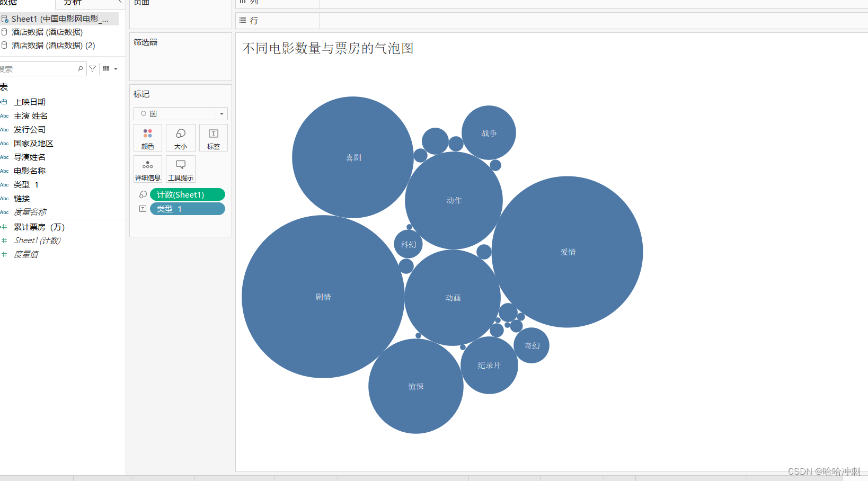The width and height of the screenshot is (868, 481).
Task: Click the number icon next to 累计票房 (万)
Action: tap(4, 227)
